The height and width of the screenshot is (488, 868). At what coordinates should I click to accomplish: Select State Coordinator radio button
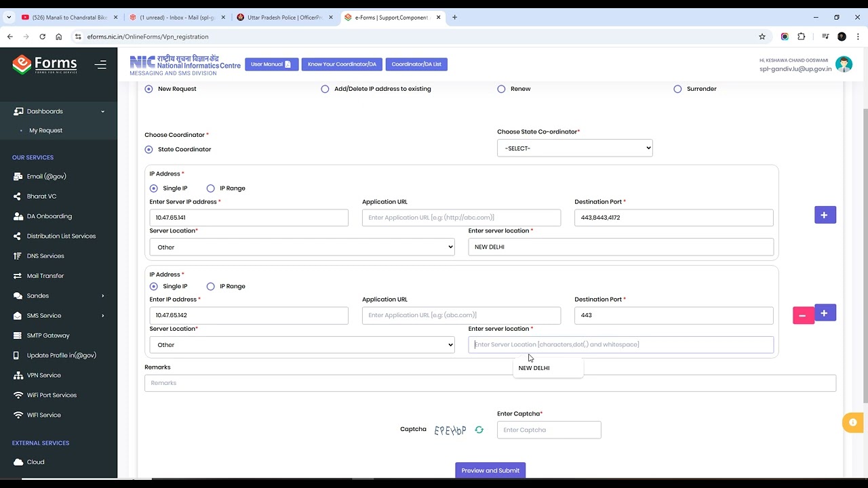click(149, 149)
